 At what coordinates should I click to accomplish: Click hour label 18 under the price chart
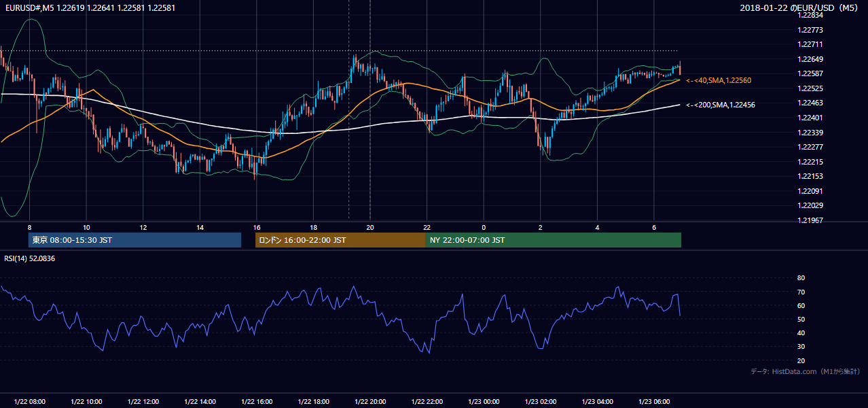point(313,227)
